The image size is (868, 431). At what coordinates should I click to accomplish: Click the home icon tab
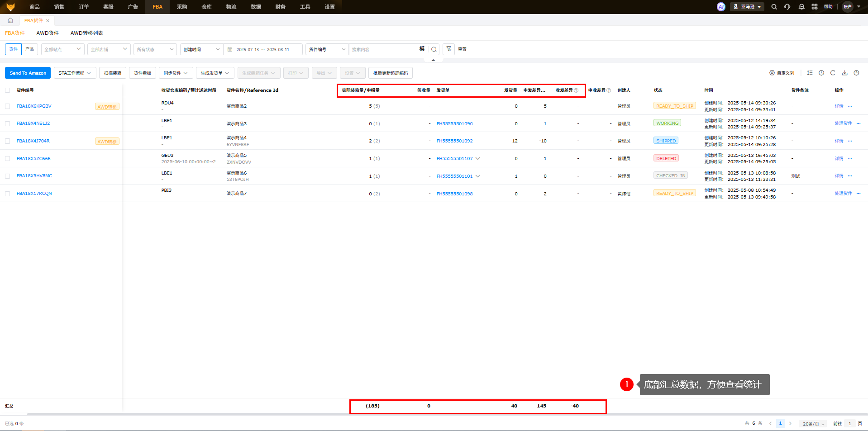click(10, 20)
